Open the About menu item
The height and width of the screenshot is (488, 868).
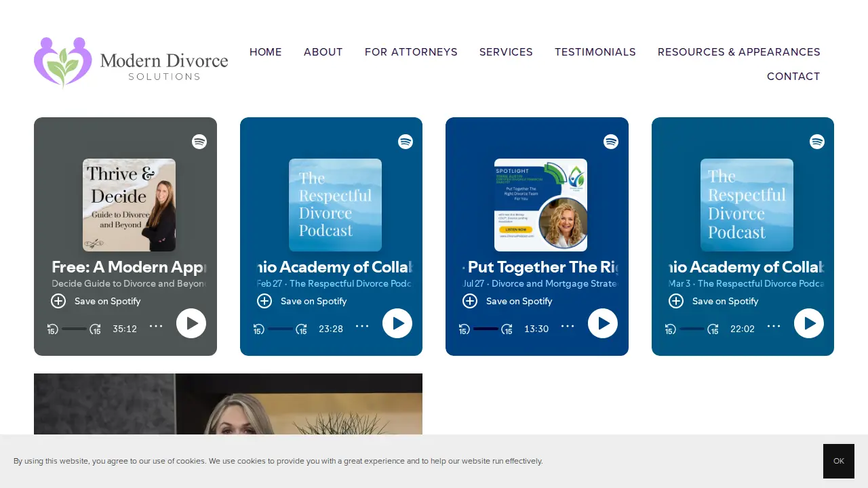point(323,52)
